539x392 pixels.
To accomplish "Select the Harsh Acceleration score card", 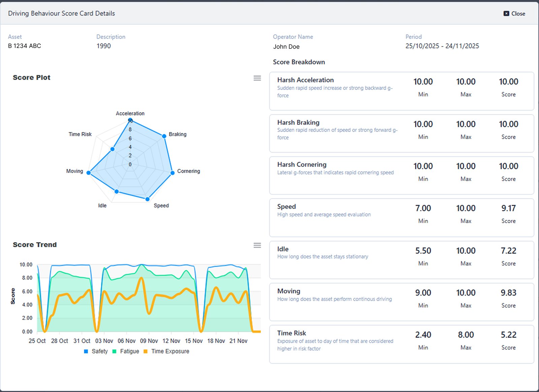I will point(401,91).
